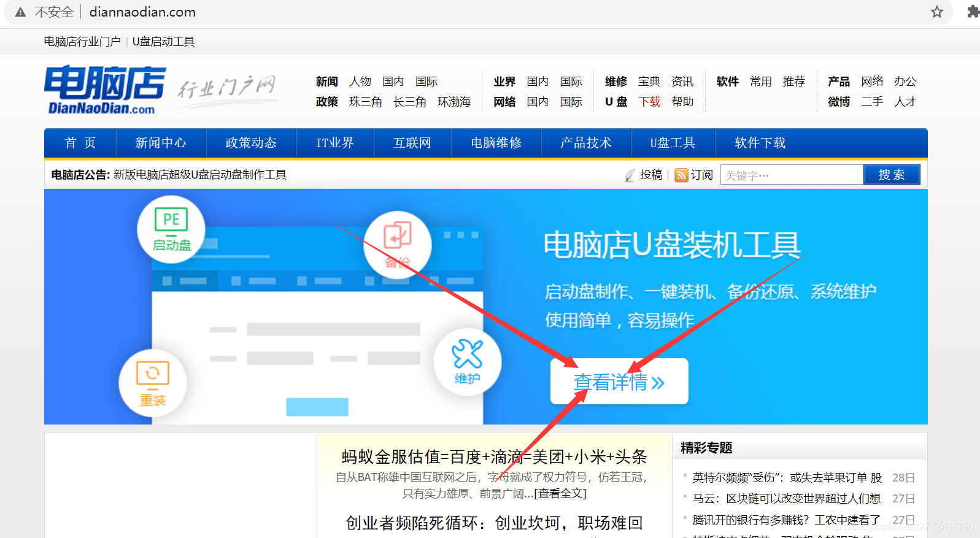Click the 备份 backup circle icon
The image size is (980, 538).
coord(398,245)
